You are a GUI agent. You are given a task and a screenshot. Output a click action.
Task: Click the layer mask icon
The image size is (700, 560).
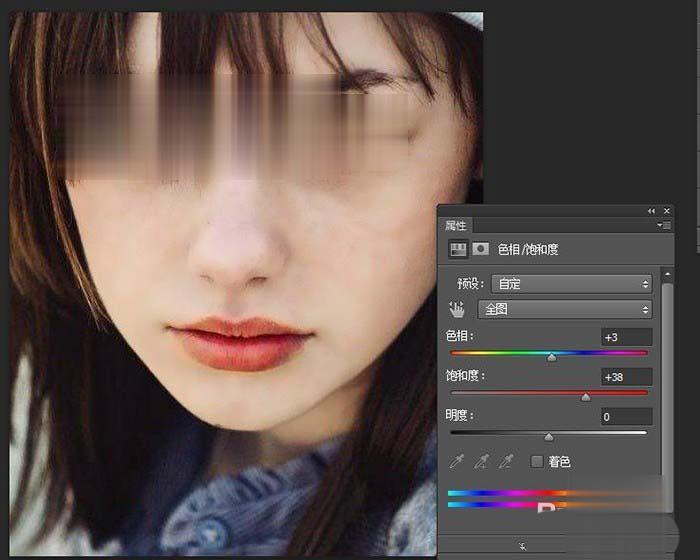tap(480, 249)
